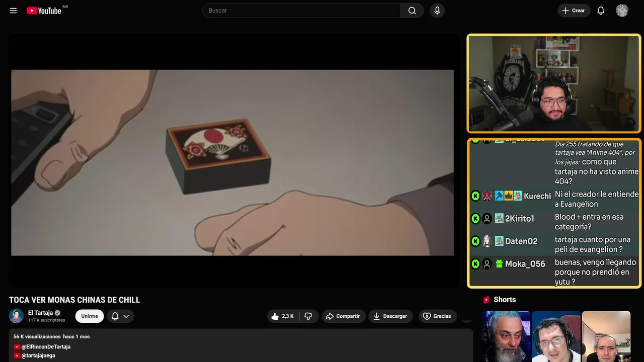Focus the Buscar search field
Viewport: 644px width, 362px height.
pyautogui.click(x=302, y=11)
